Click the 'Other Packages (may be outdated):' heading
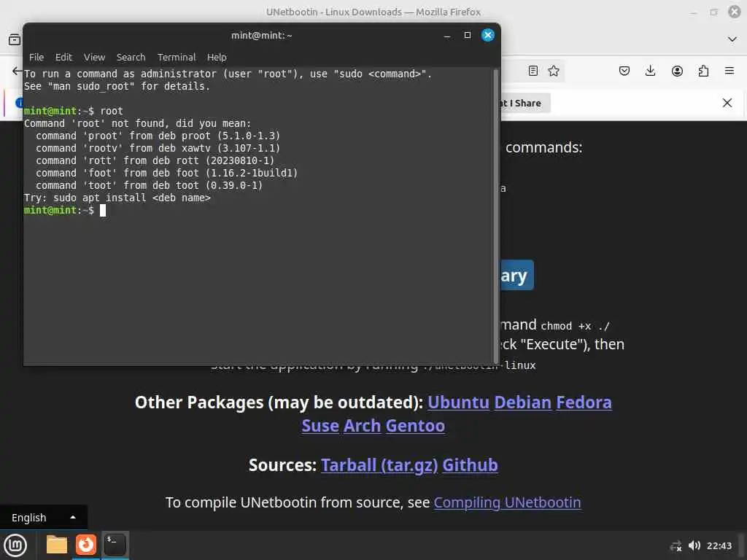Image resolution: width=747 pixels, height=560 pixels. pos(279,402)
